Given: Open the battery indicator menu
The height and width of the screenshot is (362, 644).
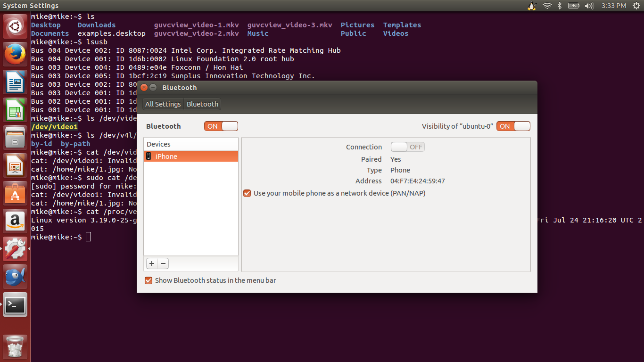Looking at the screenshot, I should point(573,6).
